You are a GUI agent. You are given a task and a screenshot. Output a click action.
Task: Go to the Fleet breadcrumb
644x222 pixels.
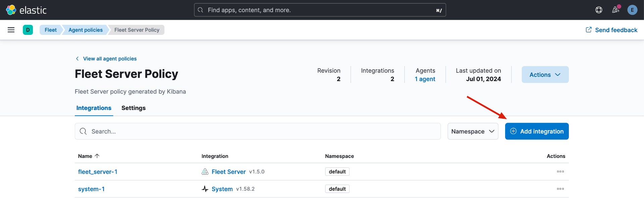coord(51,30)
